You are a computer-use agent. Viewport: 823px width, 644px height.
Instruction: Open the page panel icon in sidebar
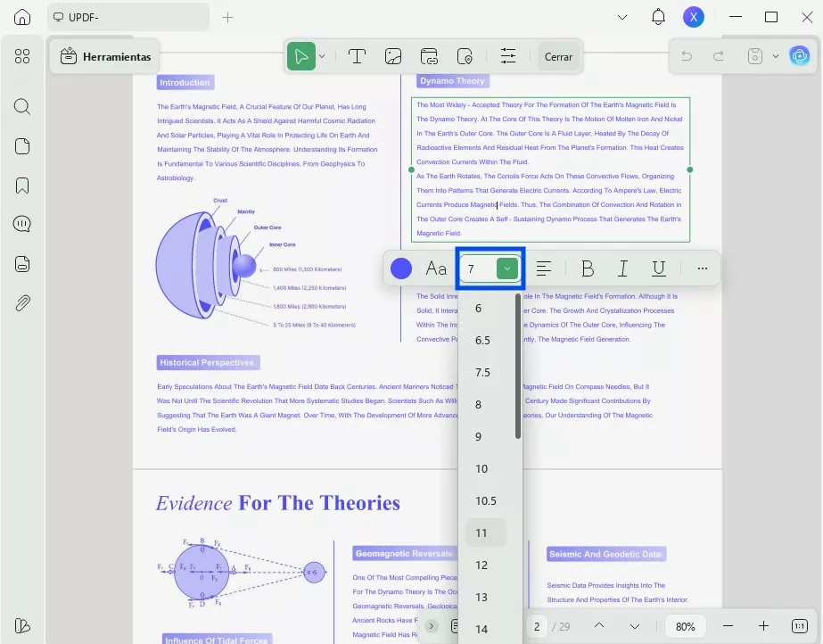(22, 146)
